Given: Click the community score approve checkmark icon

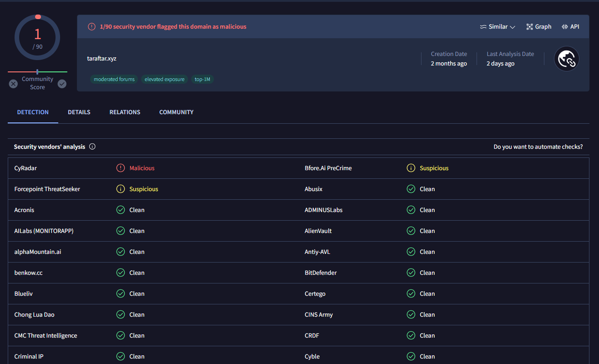Looking at the screenshot, I should pyautogui.click(x=62, y=84).
